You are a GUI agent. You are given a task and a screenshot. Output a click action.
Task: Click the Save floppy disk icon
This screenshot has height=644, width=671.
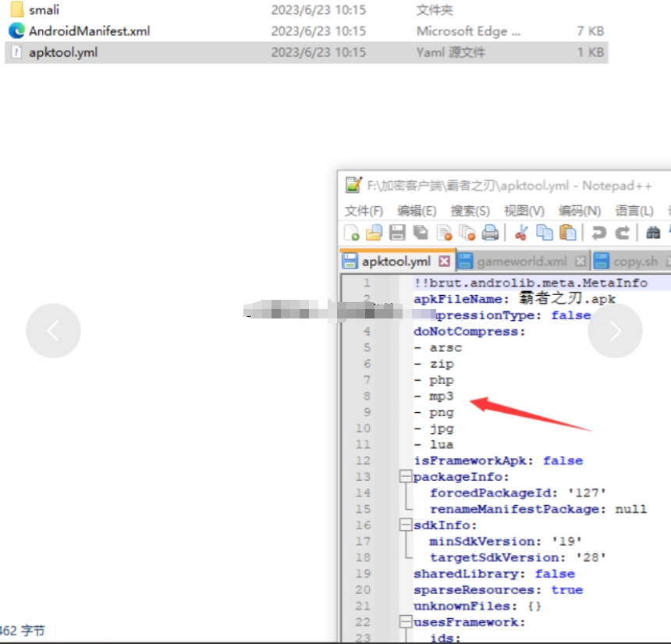pyautogui.click(x=397, y=233)
